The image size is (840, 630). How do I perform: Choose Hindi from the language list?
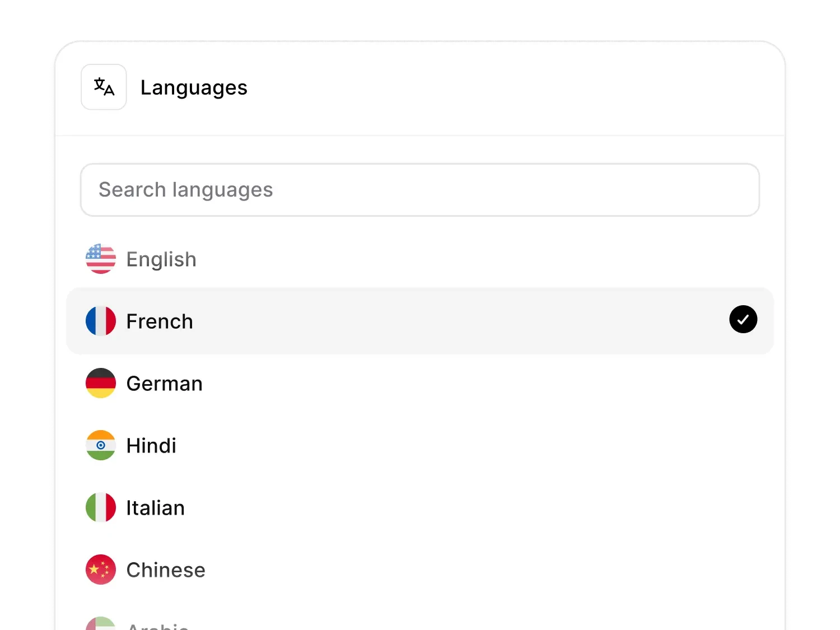420,445
